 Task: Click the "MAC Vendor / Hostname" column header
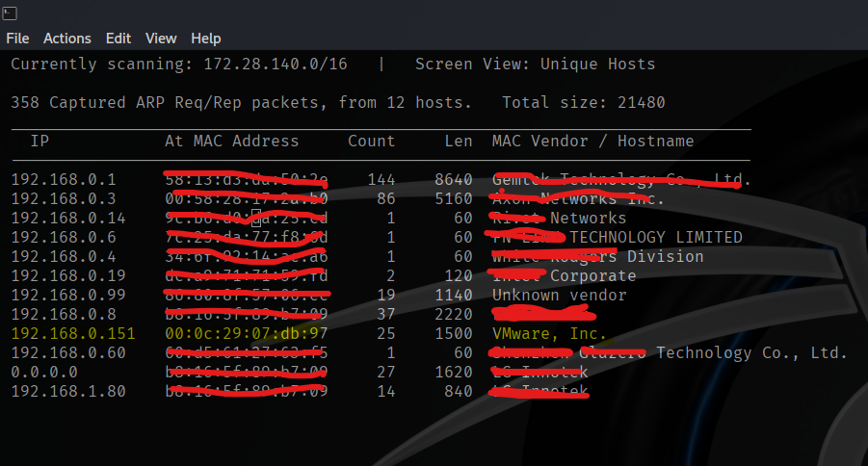(592, 141)
